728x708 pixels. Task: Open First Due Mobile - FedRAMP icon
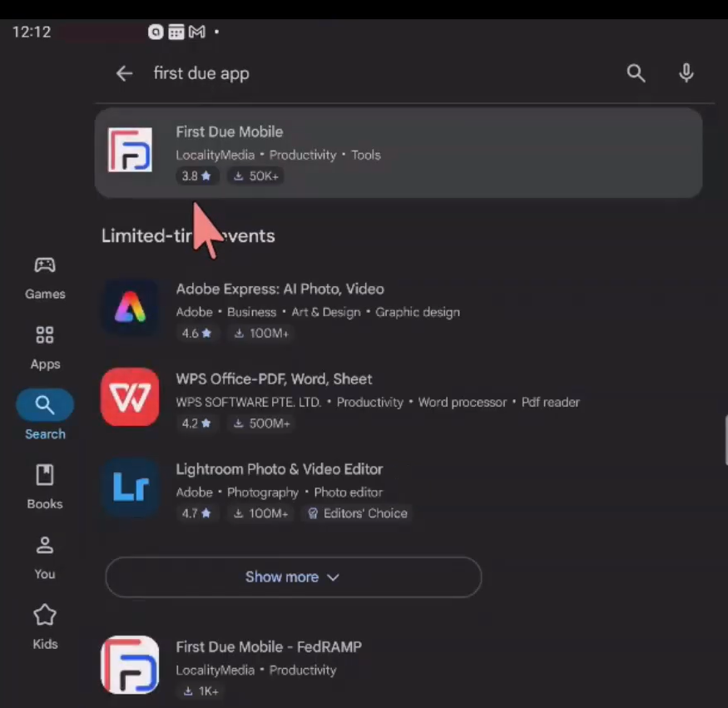(130, 665)
